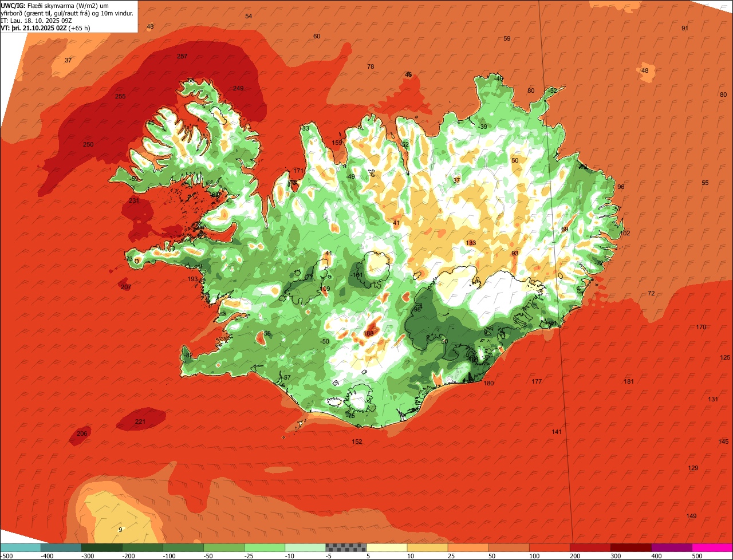The height and width of the screenshot is (560, 733).
Task: Click the flux value 78
Action: coord(371,66)
